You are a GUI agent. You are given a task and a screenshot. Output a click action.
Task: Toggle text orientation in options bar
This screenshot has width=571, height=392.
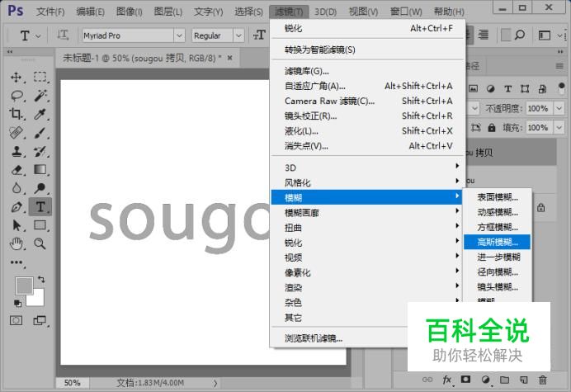click(63, 35)
